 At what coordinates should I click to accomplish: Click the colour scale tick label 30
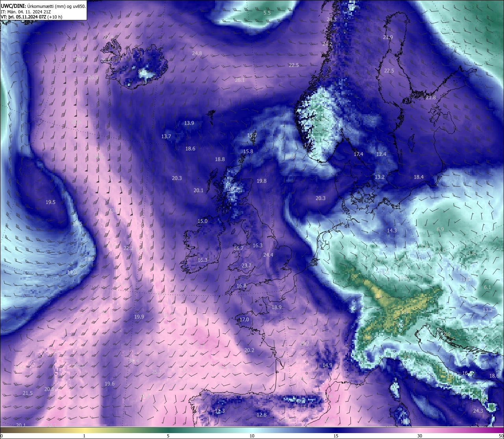[x=420, y=436]
